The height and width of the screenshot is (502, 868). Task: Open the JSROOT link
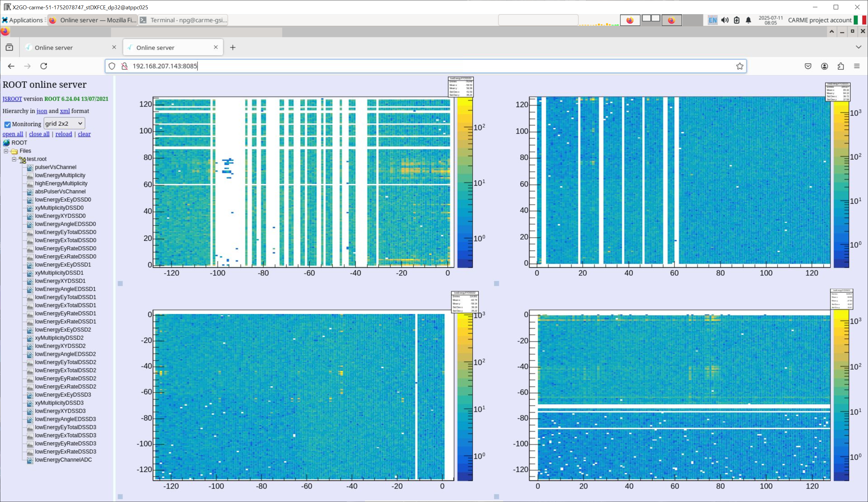click(12, 99)
